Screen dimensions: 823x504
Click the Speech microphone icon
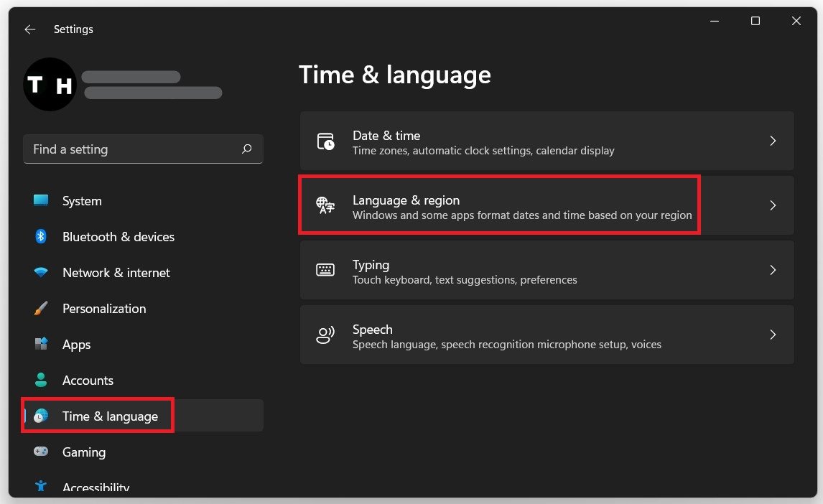click(326, 335)
